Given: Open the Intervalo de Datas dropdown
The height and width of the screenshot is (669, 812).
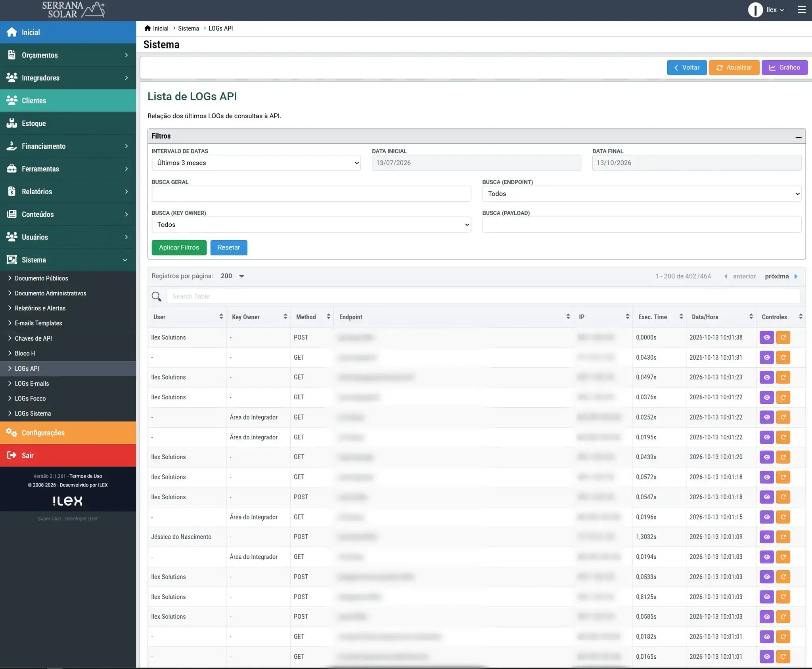Looking at the screenshot, I should point(256,163).
